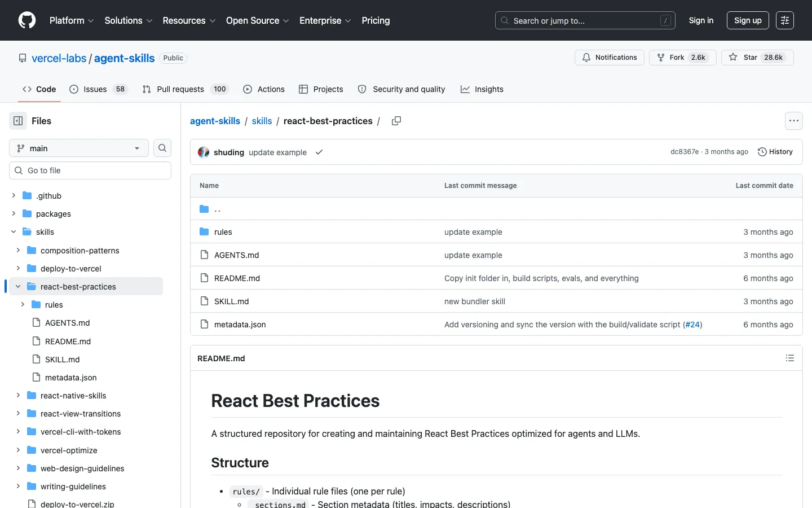Collapse the skills folder chevron
Image resolution: width=812 pixels, height=508 pixels.
[14, 231]
